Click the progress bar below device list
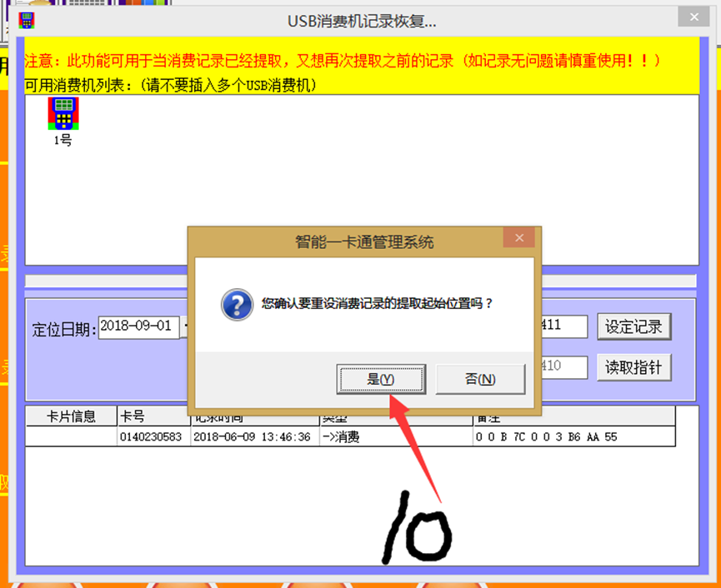 [360, 281]
